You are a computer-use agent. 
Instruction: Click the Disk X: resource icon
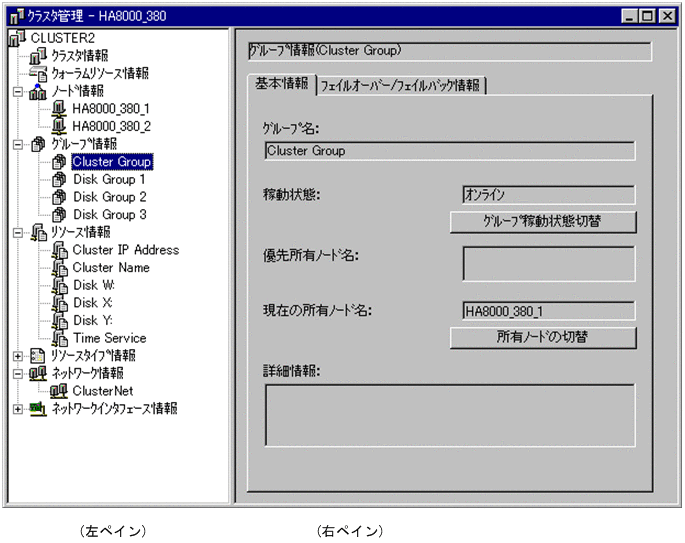coord(60,303)
